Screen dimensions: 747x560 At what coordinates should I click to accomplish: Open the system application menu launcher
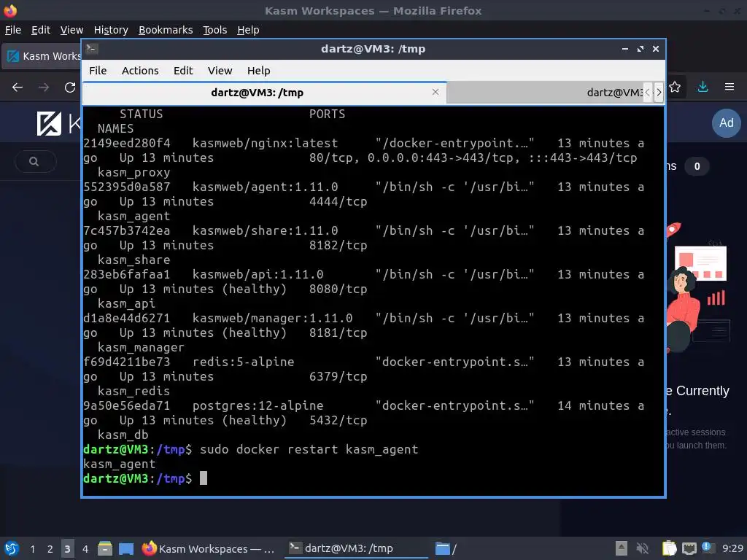coord(12,548)
